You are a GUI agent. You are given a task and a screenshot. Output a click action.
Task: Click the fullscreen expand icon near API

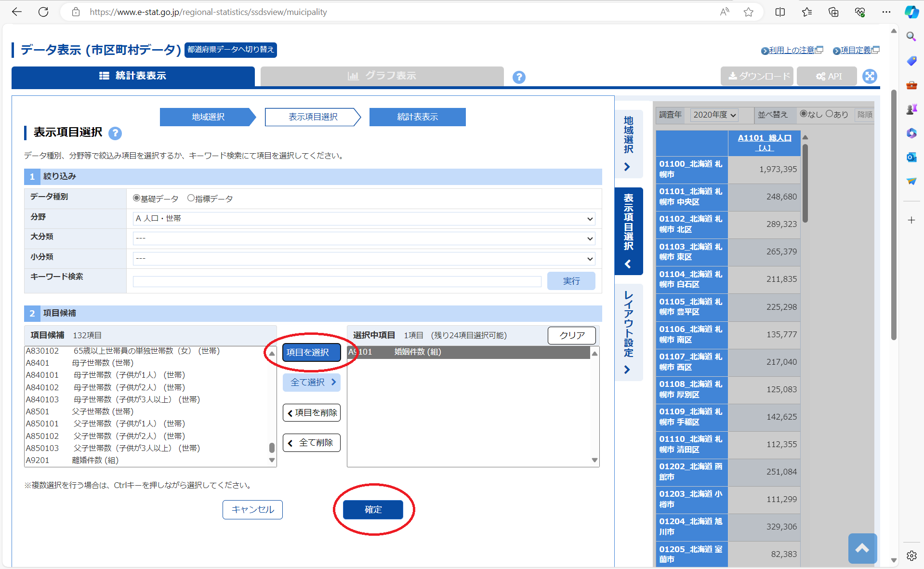[870, 76]
